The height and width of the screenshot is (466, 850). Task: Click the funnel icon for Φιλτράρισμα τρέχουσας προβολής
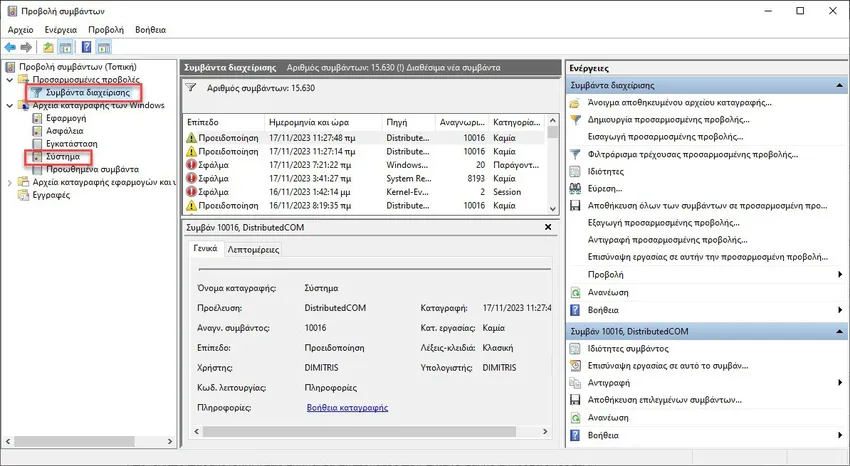(576, 154)
